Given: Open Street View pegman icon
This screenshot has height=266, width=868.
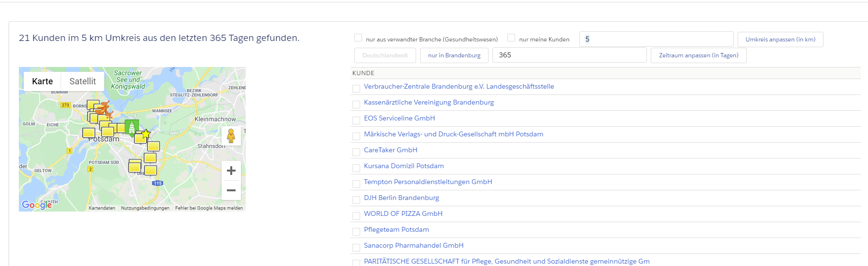Looking at the screenshot, I should 231,136.
